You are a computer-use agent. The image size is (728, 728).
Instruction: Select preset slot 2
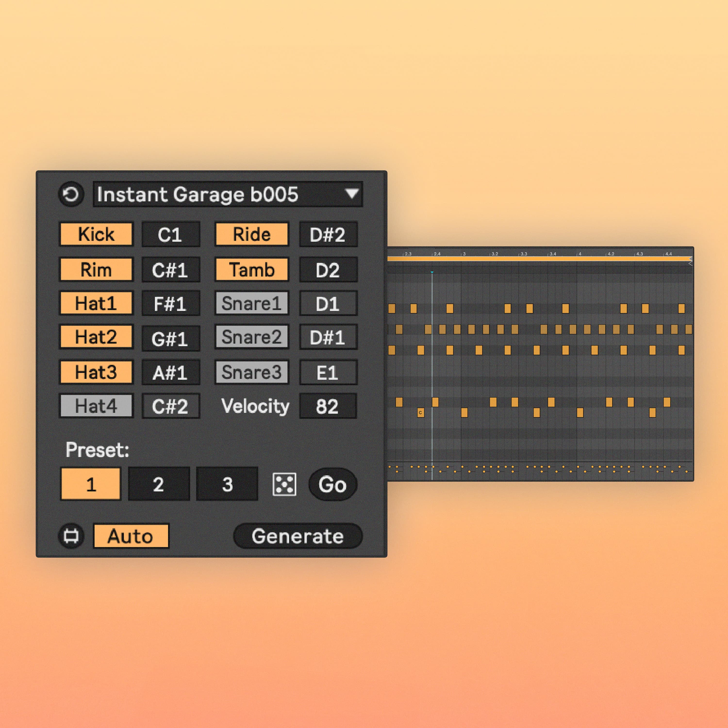(159, 484)
